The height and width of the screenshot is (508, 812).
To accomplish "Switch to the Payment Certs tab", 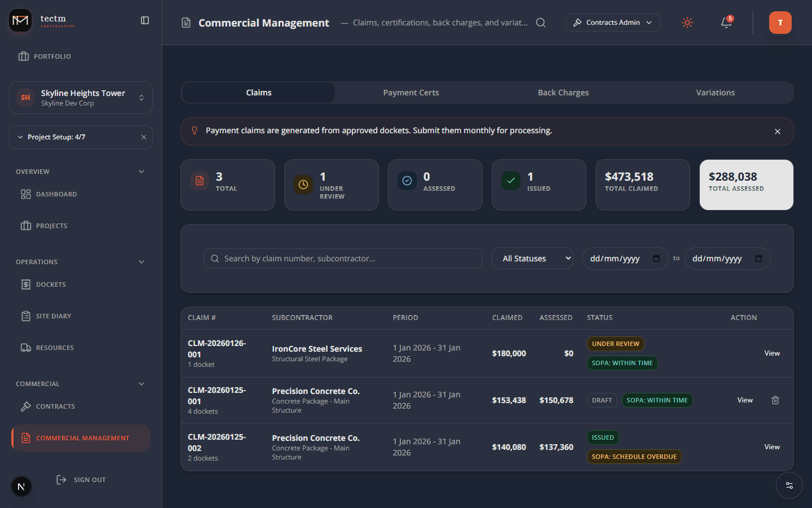I will pos(411,92).
